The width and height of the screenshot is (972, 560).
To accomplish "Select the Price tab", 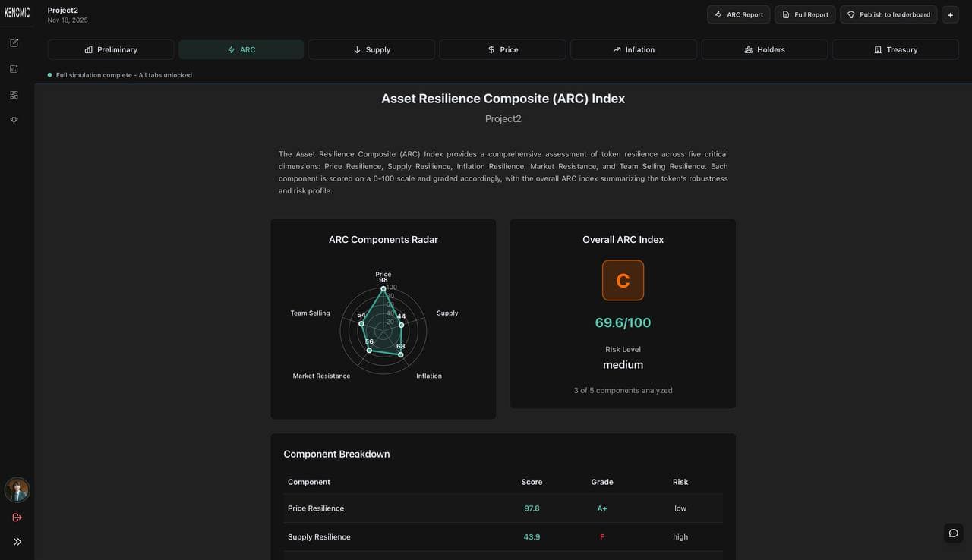I will point(502,49).
